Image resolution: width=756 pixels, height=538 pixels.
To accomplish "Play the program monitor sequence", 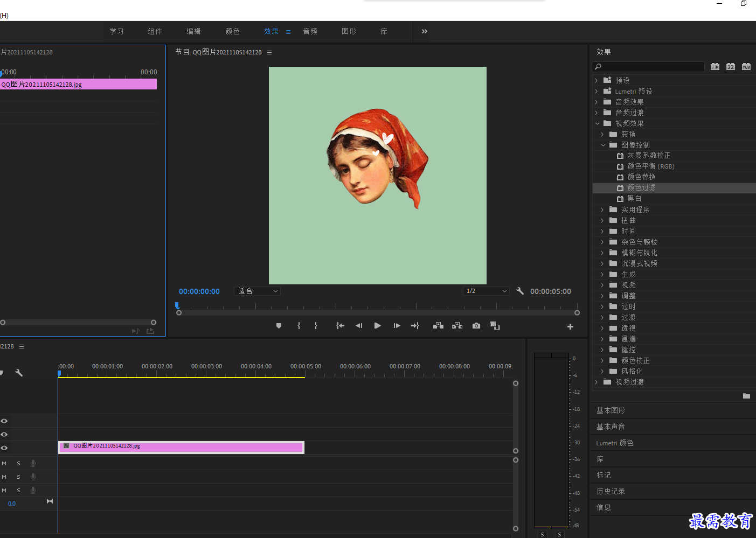I will (377, 326).
